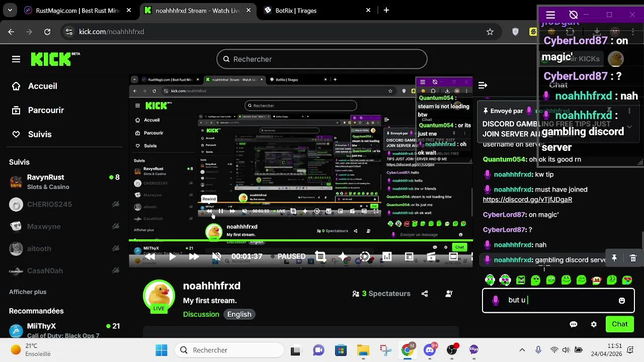Open aitooth followed channel
This screenshot has height=362, width=644.
[x=64, y=248]
